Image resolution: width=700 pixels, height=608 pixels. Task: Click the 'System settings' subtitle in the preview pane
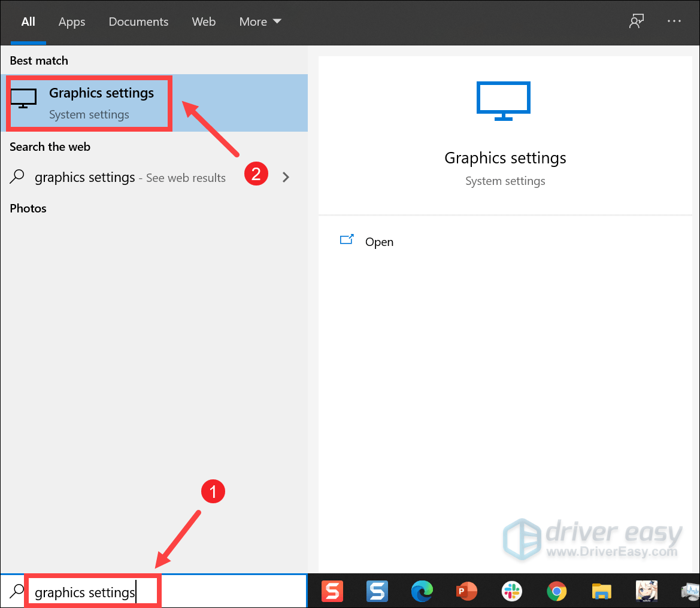coord(505,181)
